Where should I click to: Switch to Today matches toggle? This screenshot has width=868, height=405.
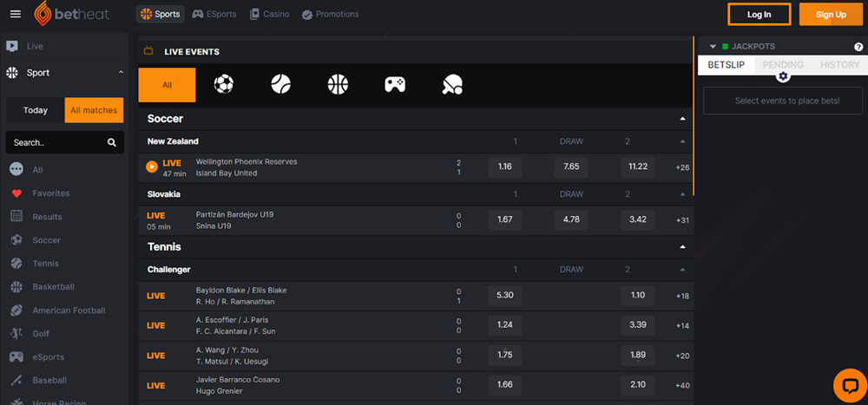pos(36,110)
